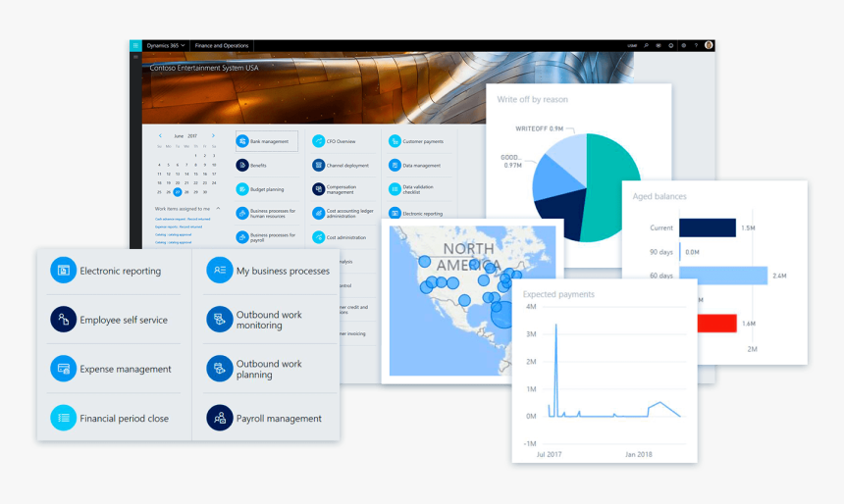Open Budget planning tile icon
The image size is (844, 504).
click(242, 189)
